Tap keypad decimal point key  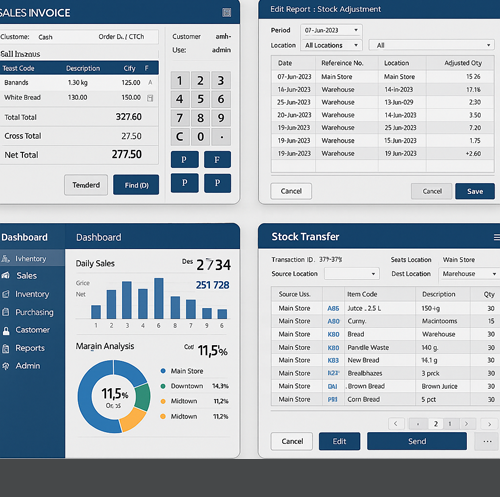point(221,137)
